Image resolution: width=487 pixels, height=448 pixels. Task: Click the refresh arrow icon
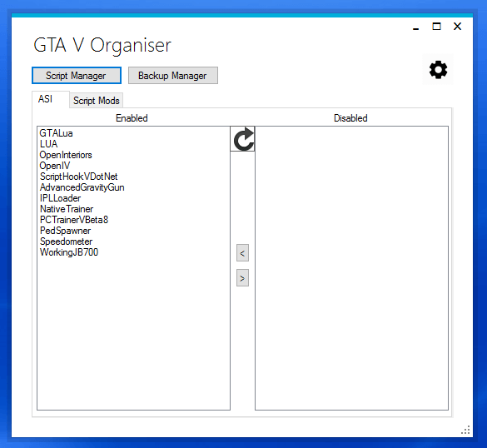(242, 139)
